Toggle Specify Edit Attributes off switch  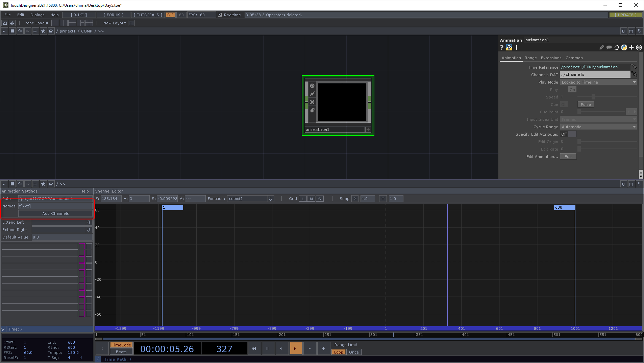tap(572, 134)
